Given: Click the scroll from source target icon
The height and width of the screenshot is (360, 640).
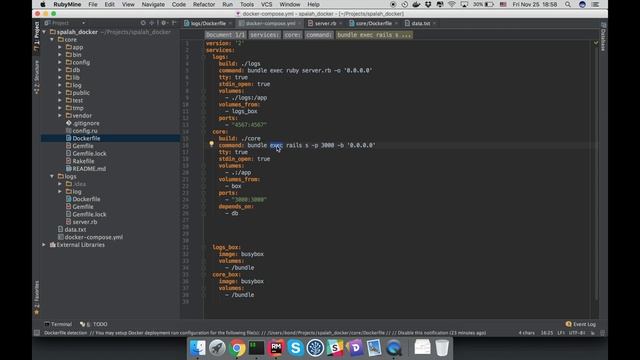Looking at the screenshot, I should (143, 23).
